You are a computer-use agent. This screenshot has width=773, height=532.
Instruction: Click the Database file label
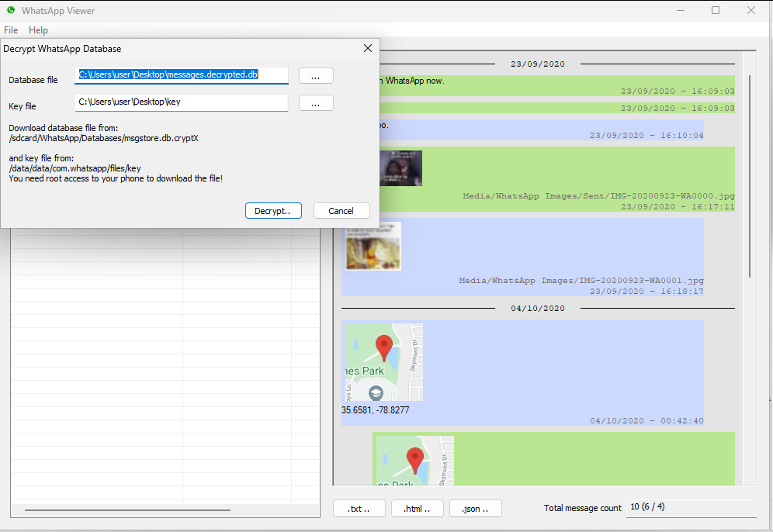pyautogui.click(x=33, y=80)
